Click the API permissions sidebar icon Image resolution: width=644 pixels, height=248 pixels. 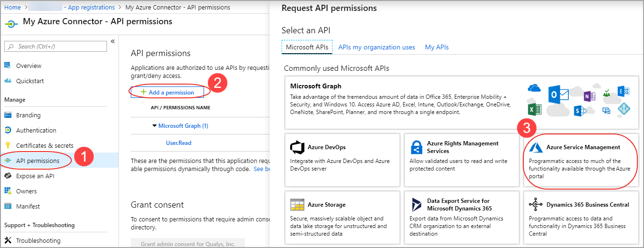[8, 161]
